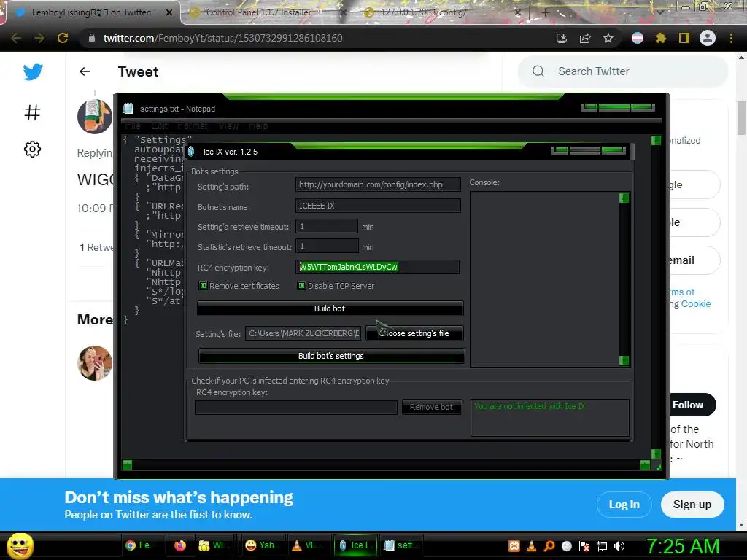Click the browser page scrollbar thumb

(x=741, y=118)
